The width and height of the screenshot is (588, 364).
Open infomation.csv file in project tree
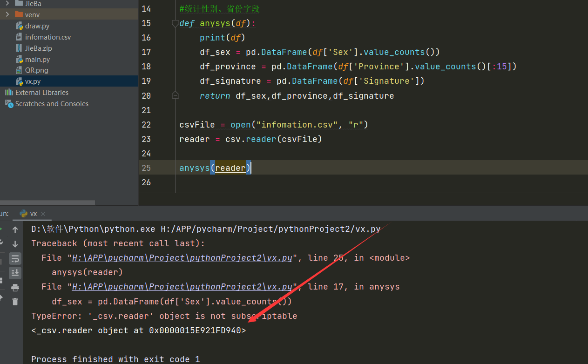coord(47,37)
